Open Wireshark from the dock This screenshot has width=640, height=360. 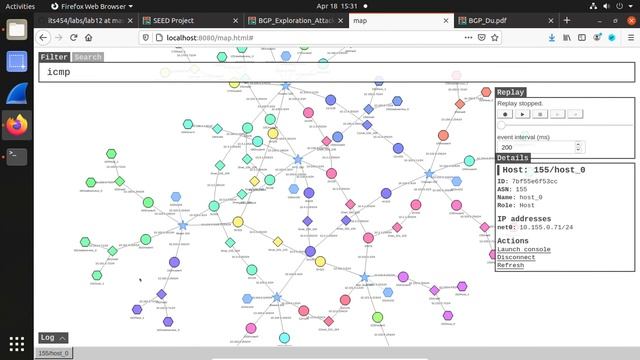coord(17,93)
